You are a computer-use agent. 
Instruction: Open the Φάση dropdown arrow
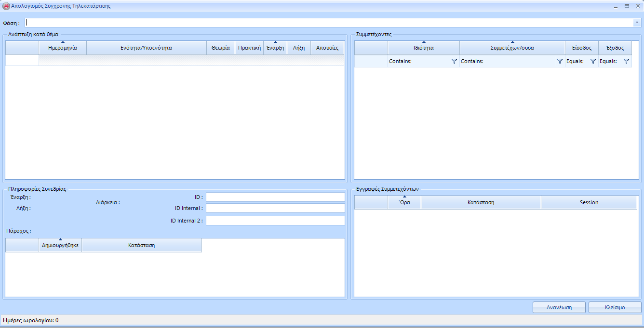[637, 23]
